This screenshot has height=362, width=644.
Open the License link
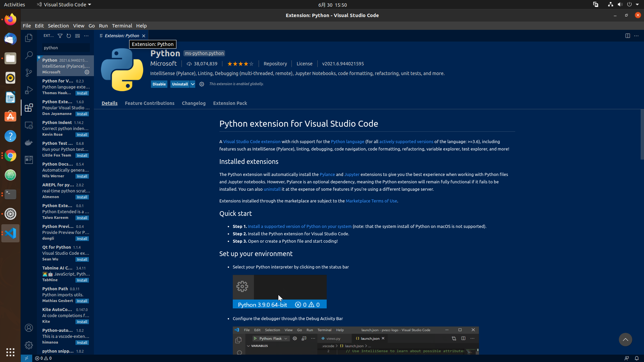304,64
